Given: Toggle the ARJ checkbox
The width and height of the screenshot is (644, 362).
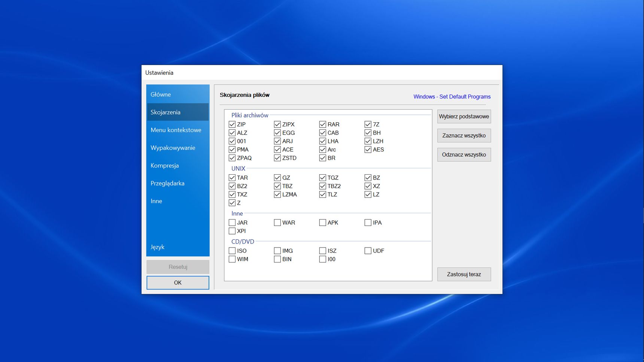Looking at the screenshot, I should pyautogui.click(x=277, y=141).
